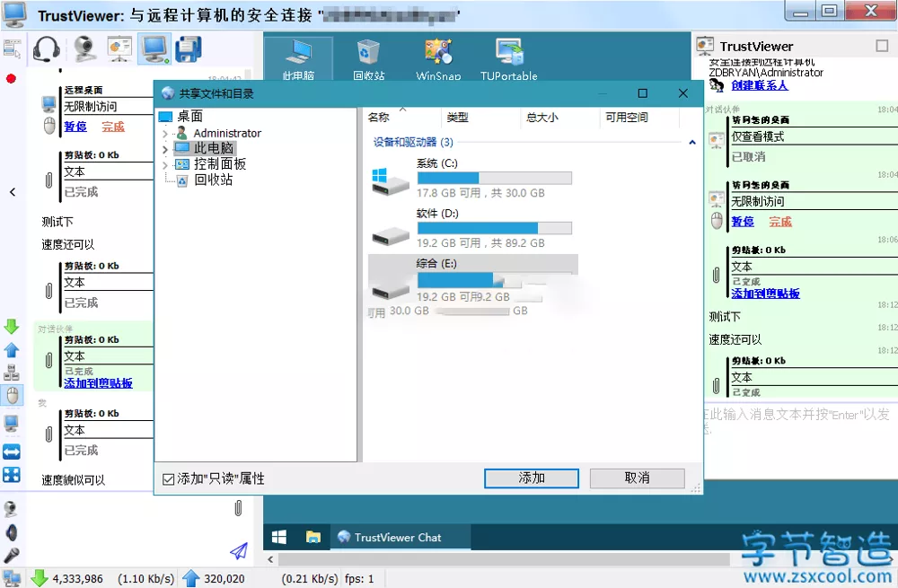Click the 取消 button
Screen dimensions: 898x588
(x=637, y=478)
